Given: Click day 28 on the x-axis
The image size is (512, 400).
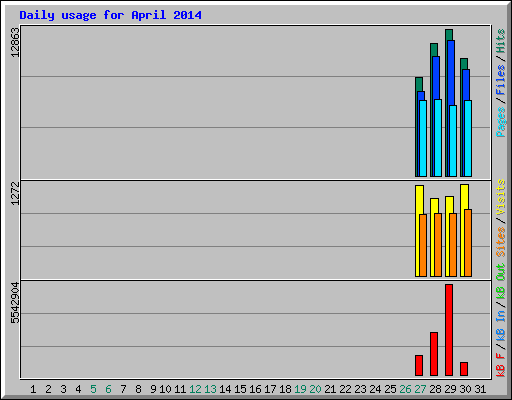Looking at the screenshot, I should pos(435,389).
